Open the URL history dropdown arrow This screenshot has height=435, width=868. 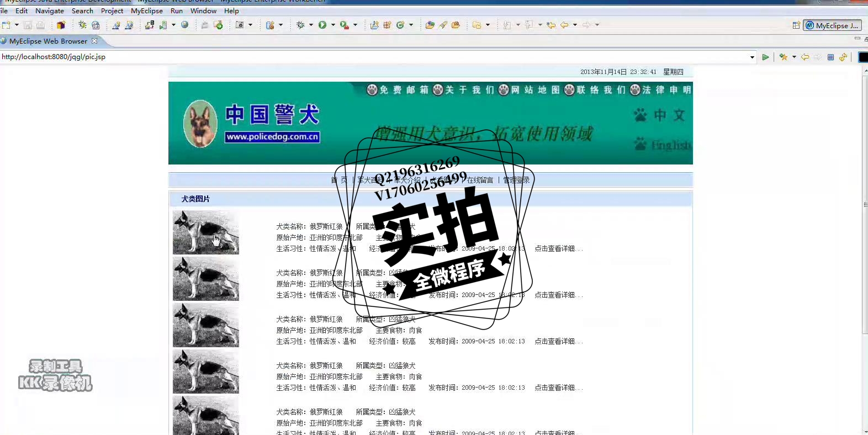[x=752, y=57]
